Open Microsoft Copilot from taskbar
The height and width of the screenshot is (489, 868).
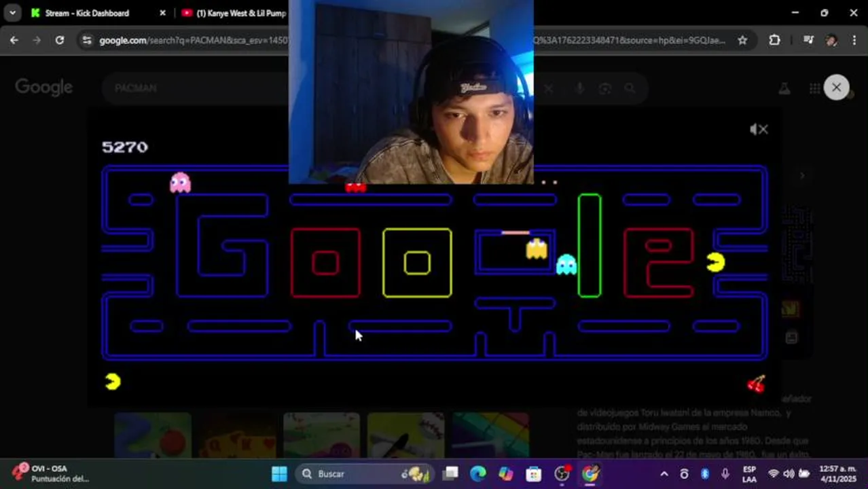pos(506,473)
